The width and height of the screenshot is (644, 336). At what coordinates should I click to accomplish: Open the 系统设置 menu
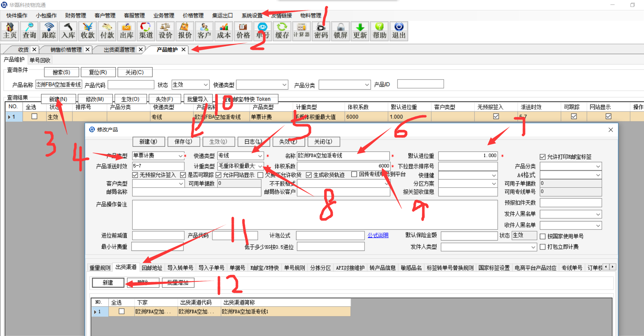tap(252, 16)
